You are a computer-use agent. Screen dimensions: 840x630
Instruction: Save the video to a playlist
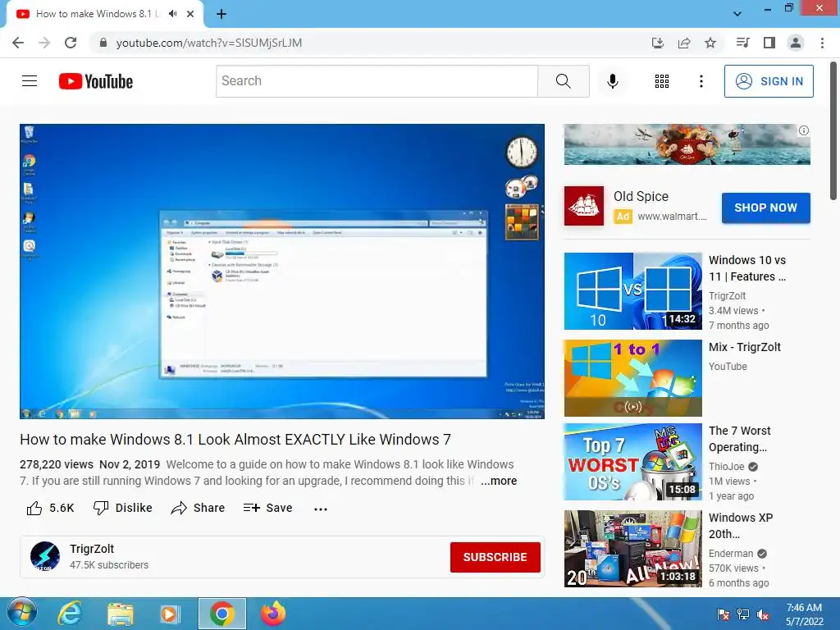click(x=268, y=508)
